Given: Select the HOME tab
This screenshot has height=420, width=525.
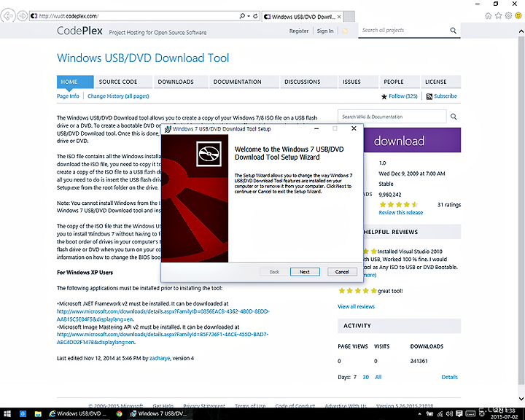Looking at the screenshot, I should [75, 82].
